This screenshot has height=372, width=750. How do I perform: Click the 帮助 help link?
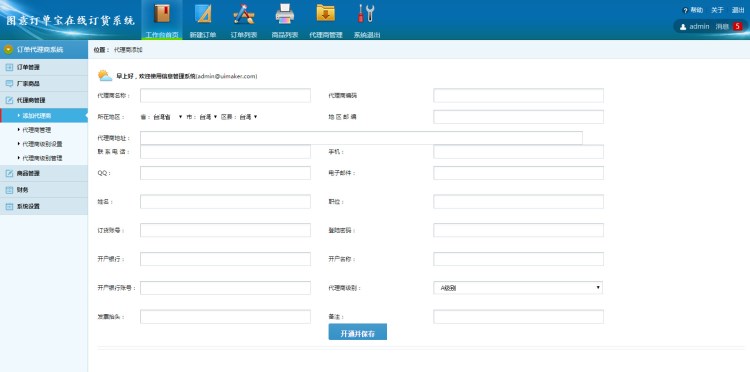[x=696, y=10]
